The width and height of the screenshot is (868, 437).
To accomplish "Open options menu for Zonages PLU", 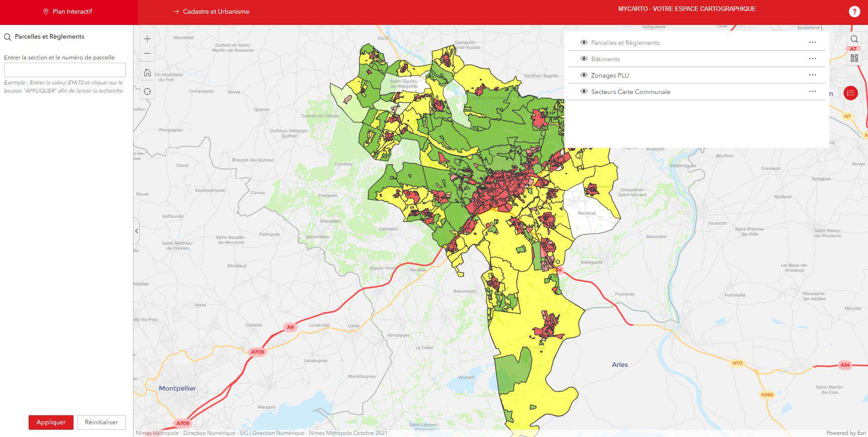I will coord(812,75).
